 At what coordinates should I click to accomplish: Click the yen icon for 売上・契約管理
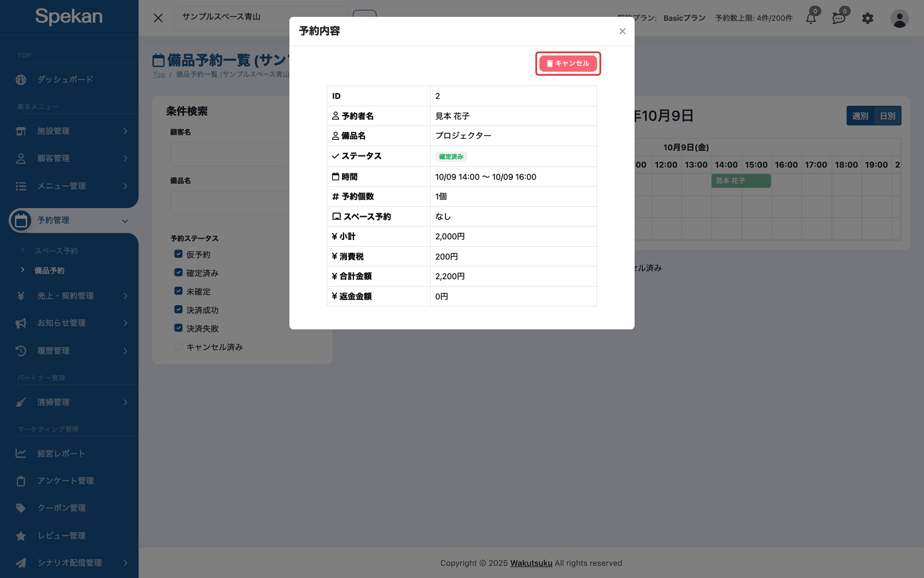(x=21, y=296)
